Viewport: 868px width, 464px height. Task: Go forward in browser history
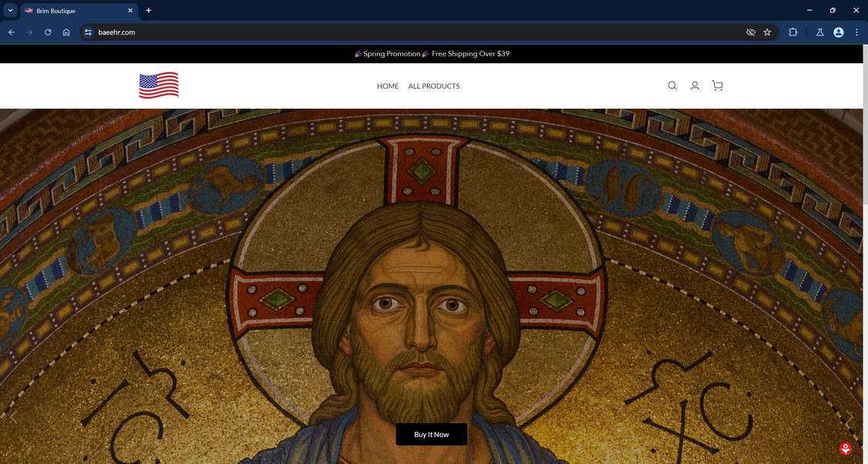(x=29, y=32)
